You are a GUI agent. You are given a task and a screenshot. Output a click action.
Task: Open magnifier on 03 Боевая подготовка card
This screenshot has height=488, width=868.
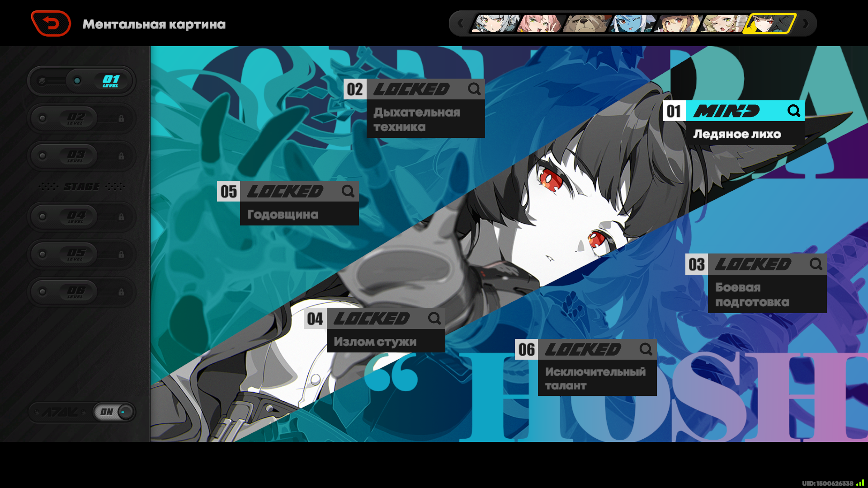[816, 264]
